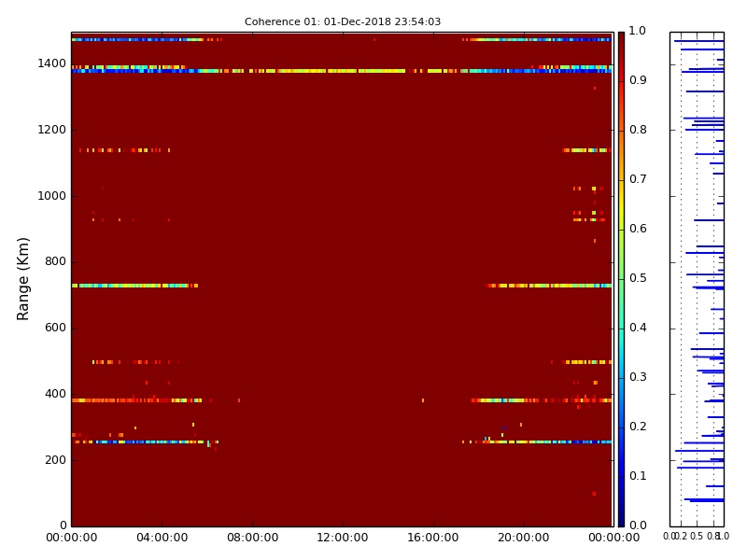Click the plot title 'Coherence 01: 01-Dec-2018 23:54:03'
The image size is (747, 560).
click(x=343, y=21)
